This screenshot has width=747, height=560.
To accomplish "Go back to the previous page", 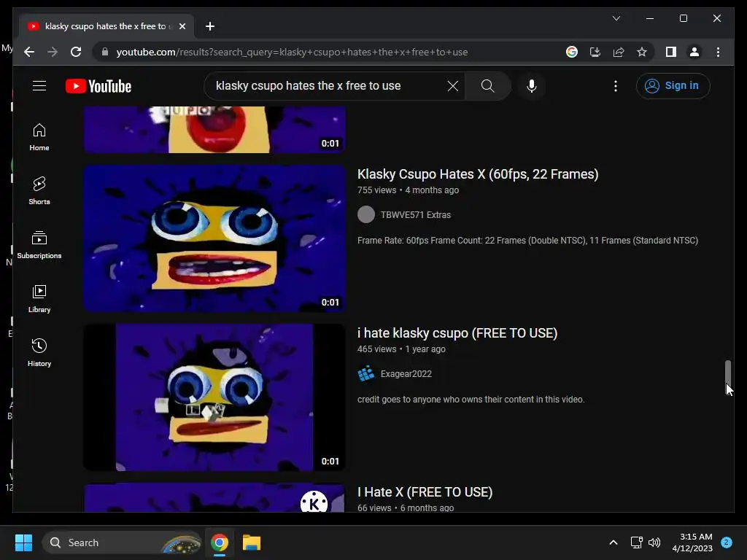I will pos(29,52).
